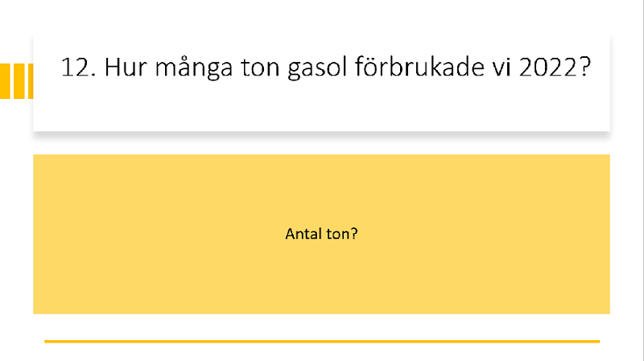Select the middle yellow stripe decoration

(19, 81)
